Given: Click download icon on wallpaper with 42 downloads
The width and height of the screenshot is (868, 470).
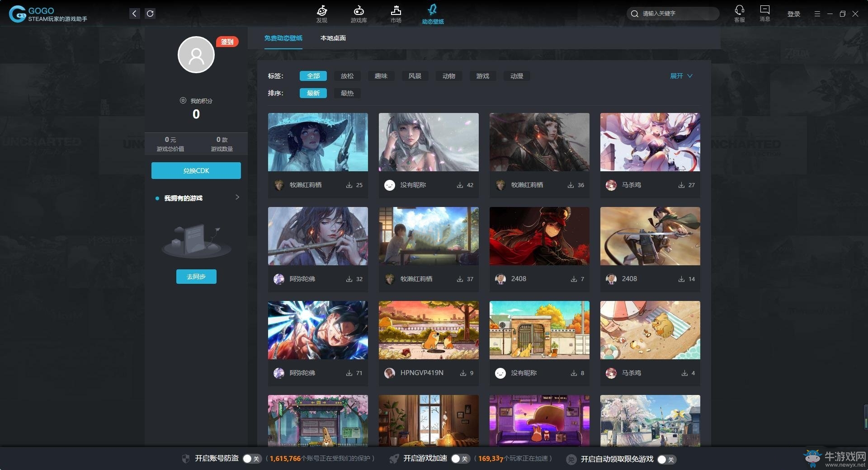Looking at the screenshot, I should click(x=460, y=185).
